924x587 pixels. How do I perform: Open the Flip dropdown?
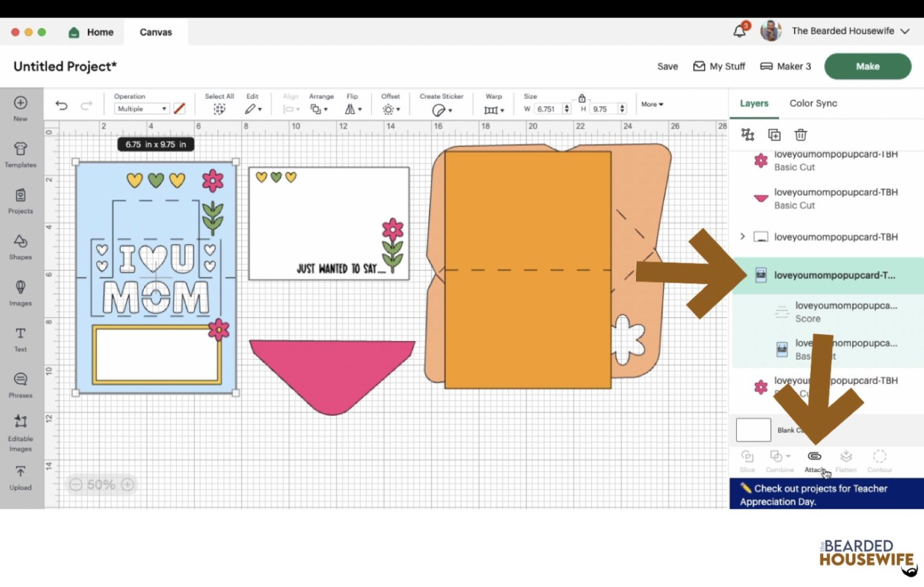(x=353, y=109)
